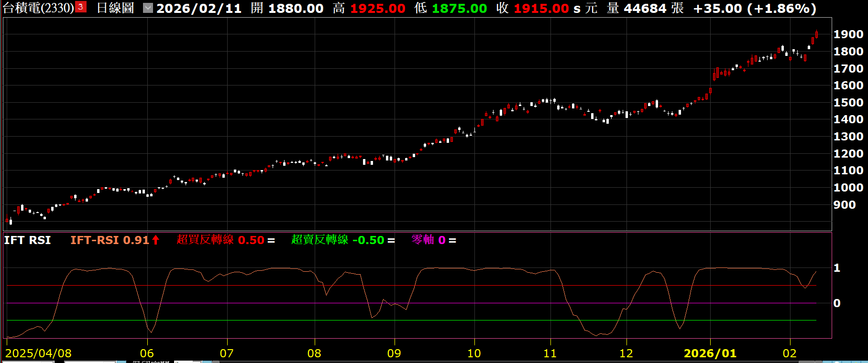Image resolution: width=868 pixels, height=363 pixels.
Task: Click the IFT RSI indicator title
Action: pos(27,240)
